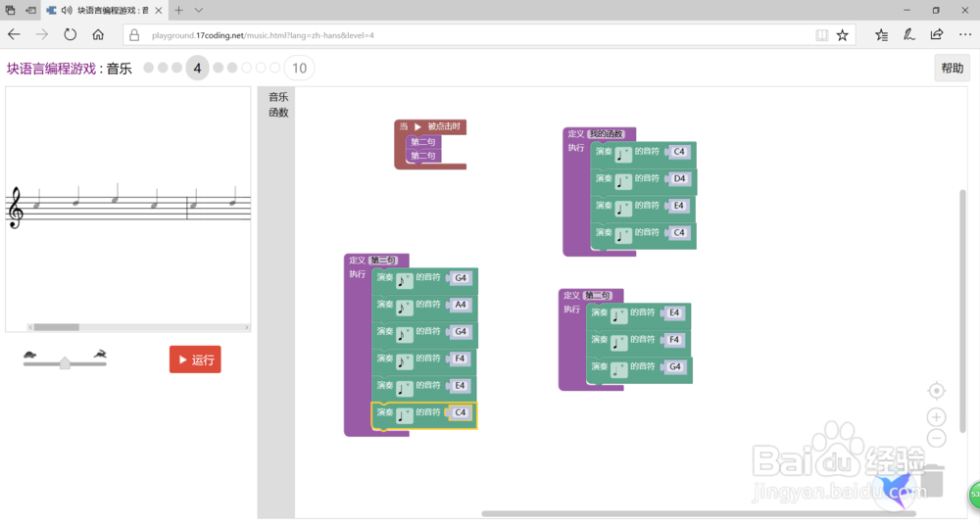Open F4 pitch dropdown in 第三句
This screenshot has height=525, width=980.
pos(460,358)
